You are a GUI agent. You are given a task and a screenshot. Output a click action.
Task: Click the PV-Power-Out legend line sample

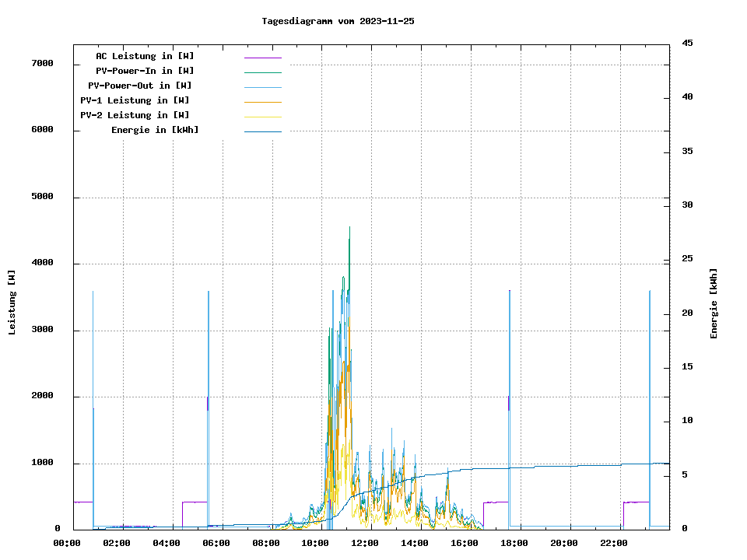point(262,87)
